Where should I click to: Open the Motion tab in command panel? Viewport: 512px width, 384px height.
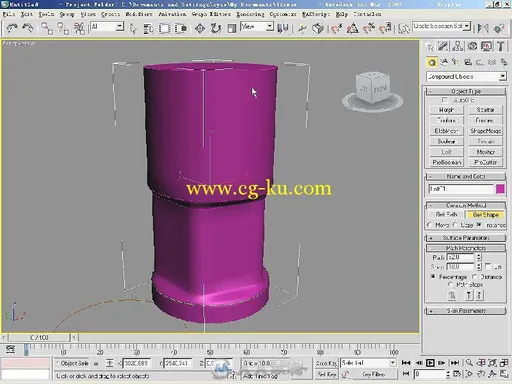[472, 47]
